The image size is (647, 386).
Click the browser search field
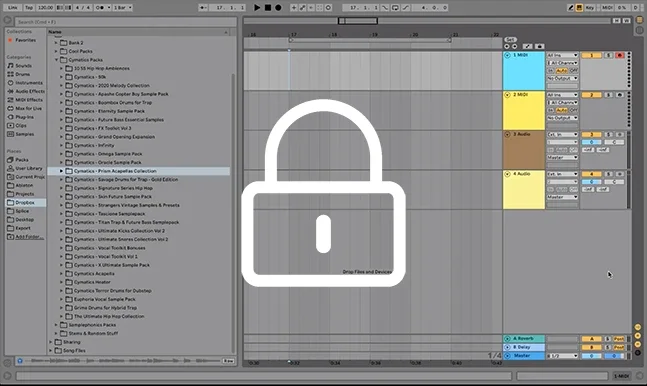point(126,22)
